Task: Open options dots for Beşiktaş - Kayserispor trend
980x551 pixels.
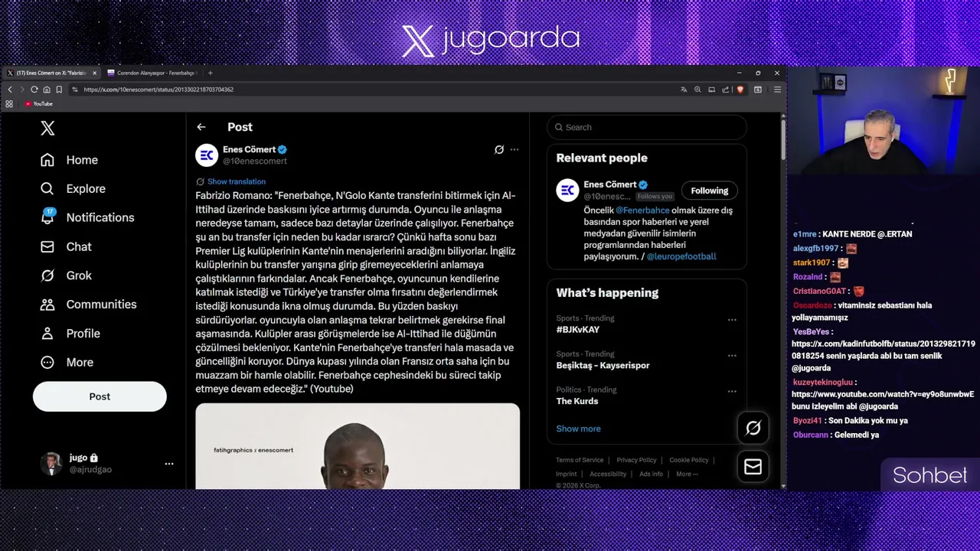Action: coord(732,356)
